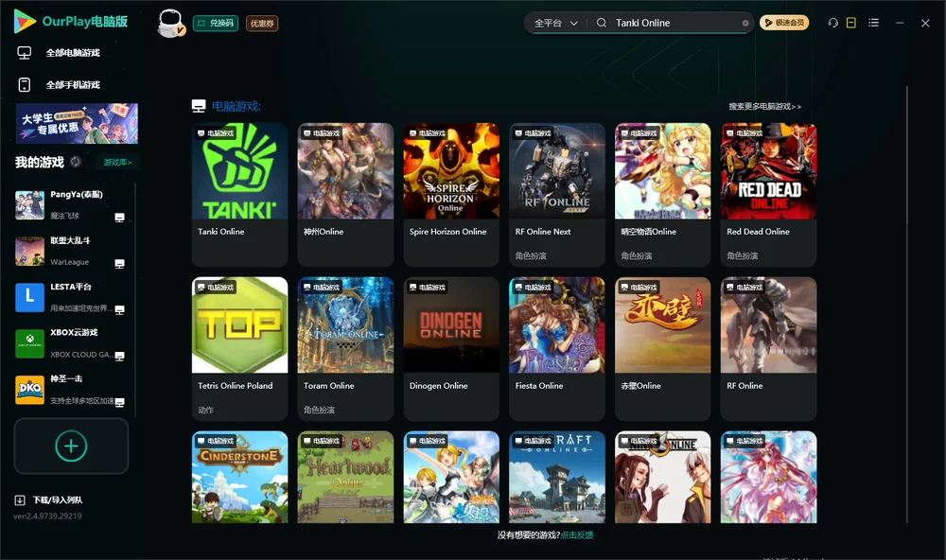Click the PC icon beside PangYa(泰服)

[119, 218]
